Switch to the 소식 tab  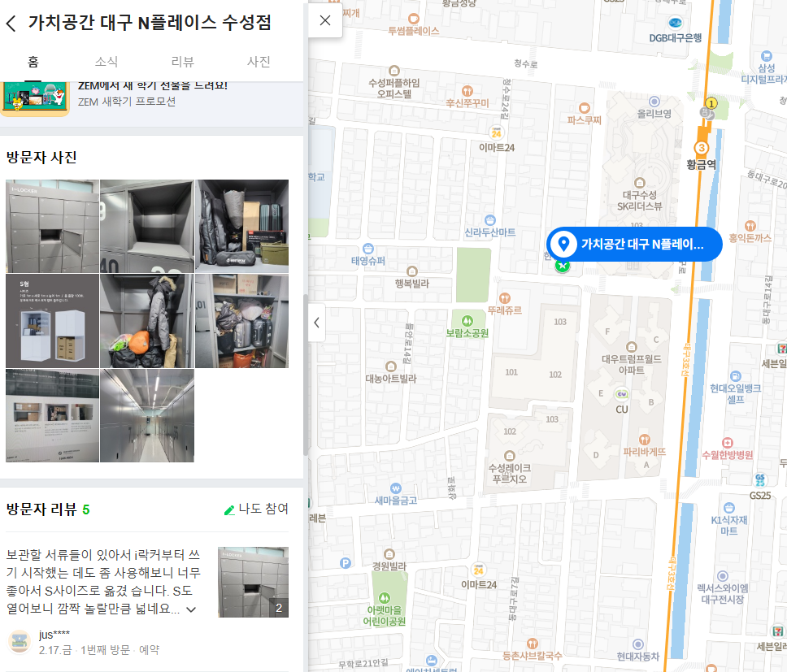click(x=107, y=62)
